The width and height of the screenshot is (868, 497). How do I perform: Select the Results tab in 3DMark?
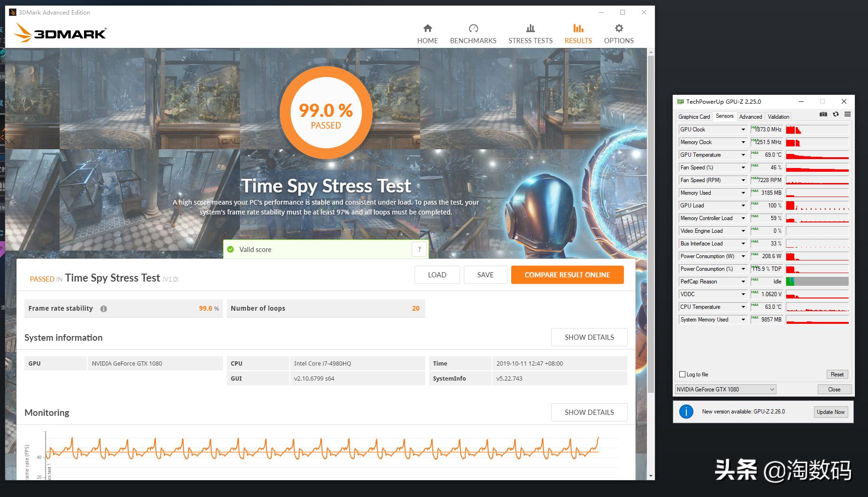tap(578, 34)
